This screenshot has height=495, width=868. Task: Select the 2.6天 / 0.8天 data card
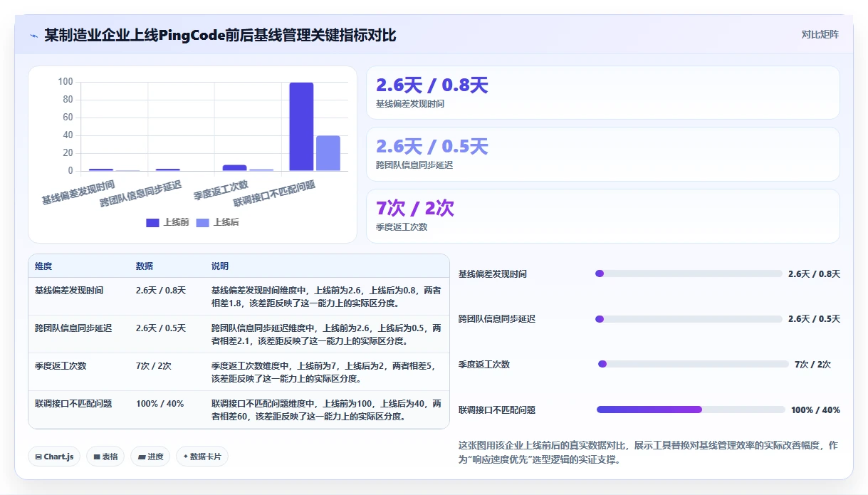[602, 93]
